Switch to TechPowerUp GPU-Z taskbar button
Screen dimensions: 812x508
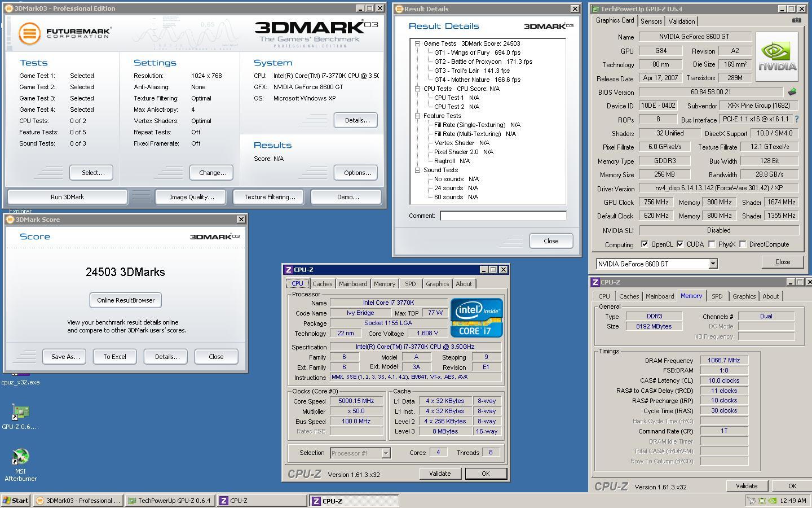(x=170, y=501)
